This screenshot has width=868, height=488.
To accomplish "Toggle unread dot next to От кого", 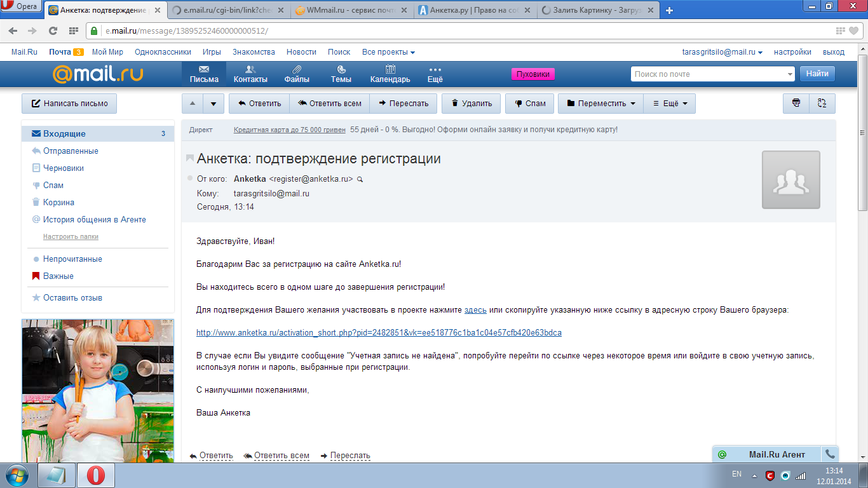I will coord(189,179).
